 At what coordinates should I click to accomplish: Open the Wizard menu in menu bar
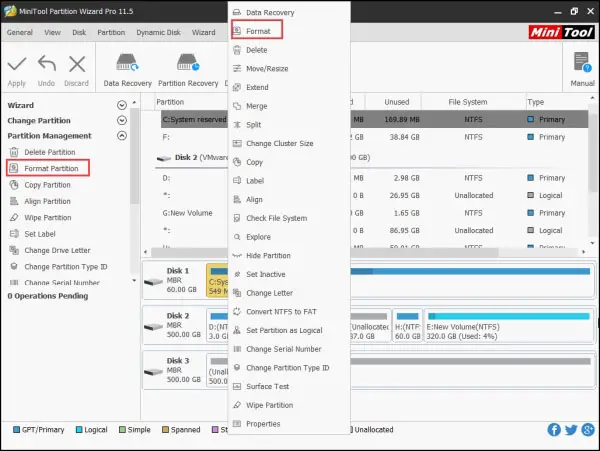click(204, 33)
